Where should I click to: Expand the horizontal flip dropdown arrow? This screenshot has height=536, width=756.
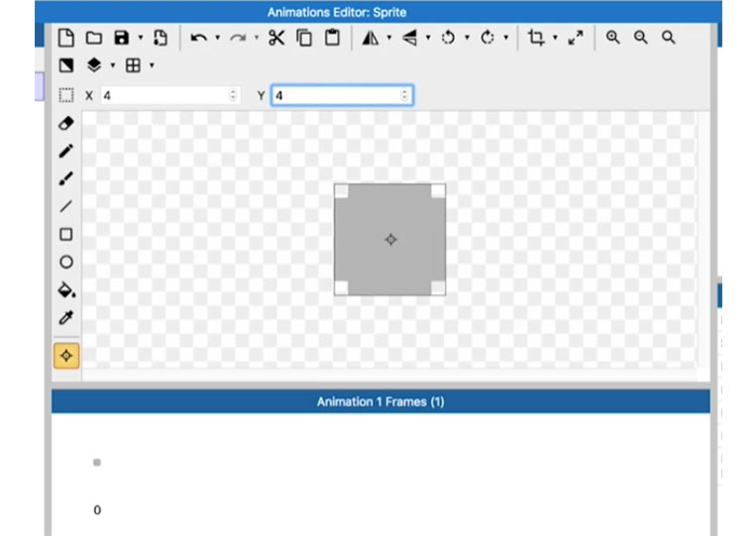[x=389, y=38]
